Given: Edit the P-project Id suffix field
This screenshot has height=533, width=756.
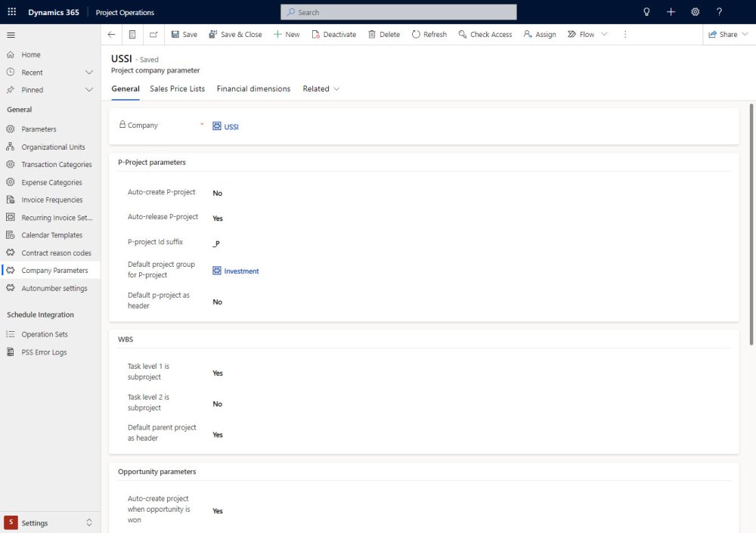Looking at the screenshot, I should point(216,243).
